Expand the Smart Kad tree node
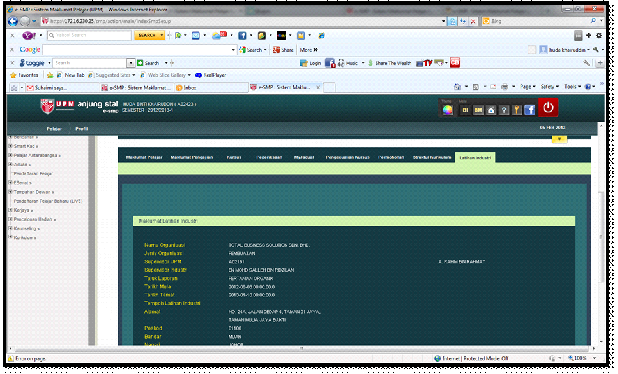Viewport: 618px width, 374px height. [10, 146]
